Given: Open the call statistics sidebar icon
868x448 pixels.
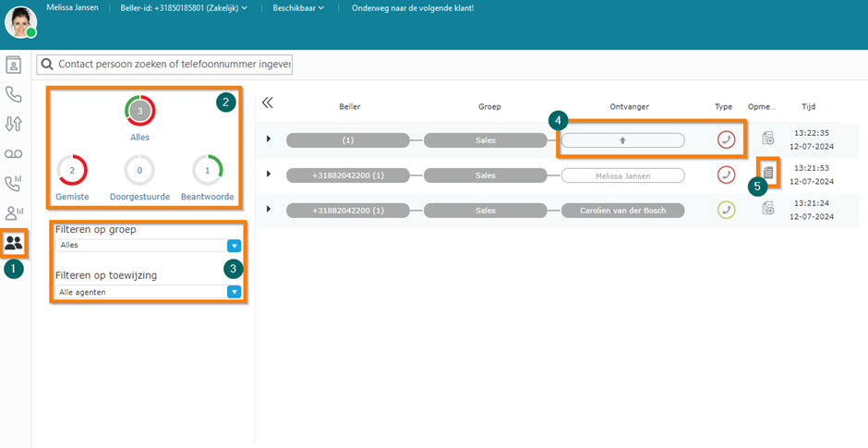Looking at the screenshot, I should click(x=13, y=184).
